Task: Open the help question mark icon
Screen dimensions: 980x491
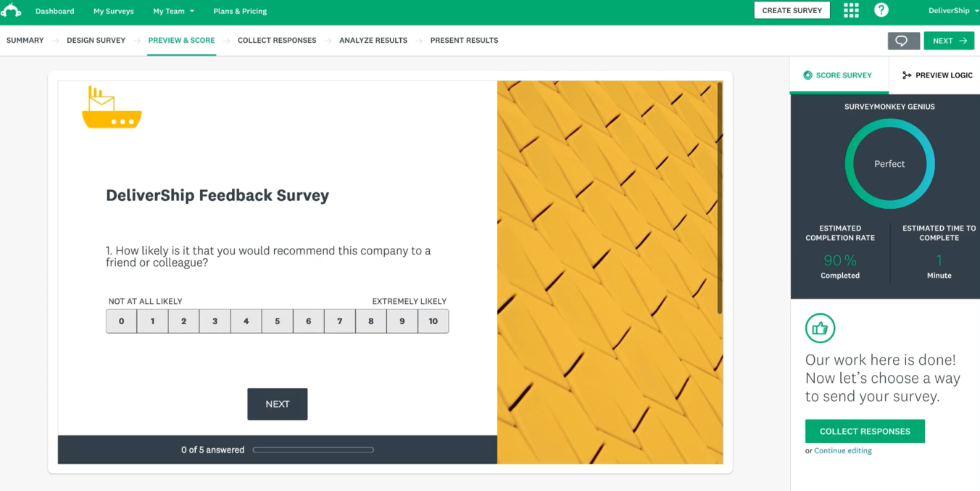Action: [881, 10]
